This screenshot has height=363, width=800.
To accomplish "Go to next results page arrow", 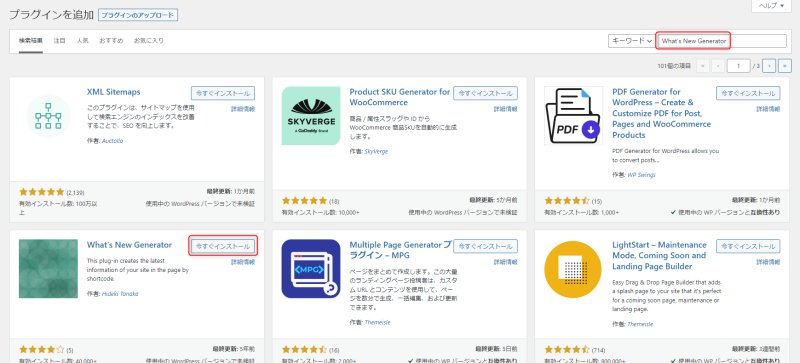I will point(769,66).
